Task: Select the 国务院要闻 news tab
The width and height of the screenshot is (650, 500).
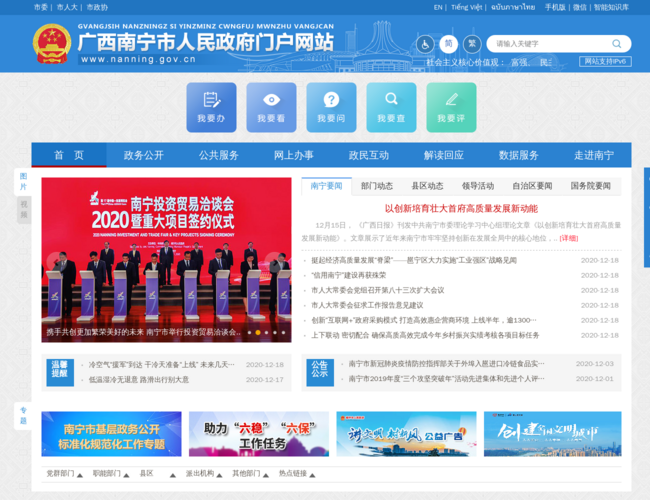Action: [x=591, y=186]
